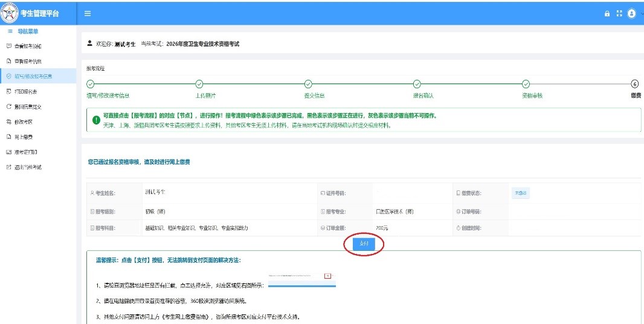Click step 6 缴费 circle node
The image size is (644, 324).
point(634,84)
